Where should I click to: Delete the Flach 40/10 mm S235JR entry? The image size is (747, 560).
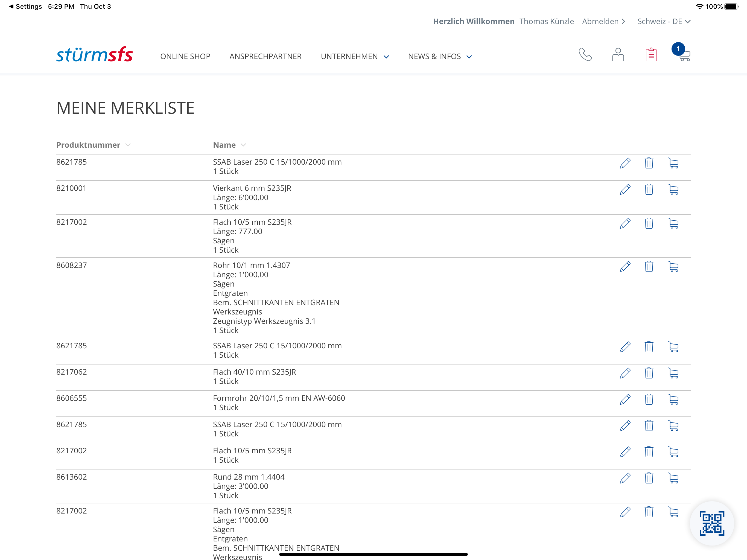point(649,373)
